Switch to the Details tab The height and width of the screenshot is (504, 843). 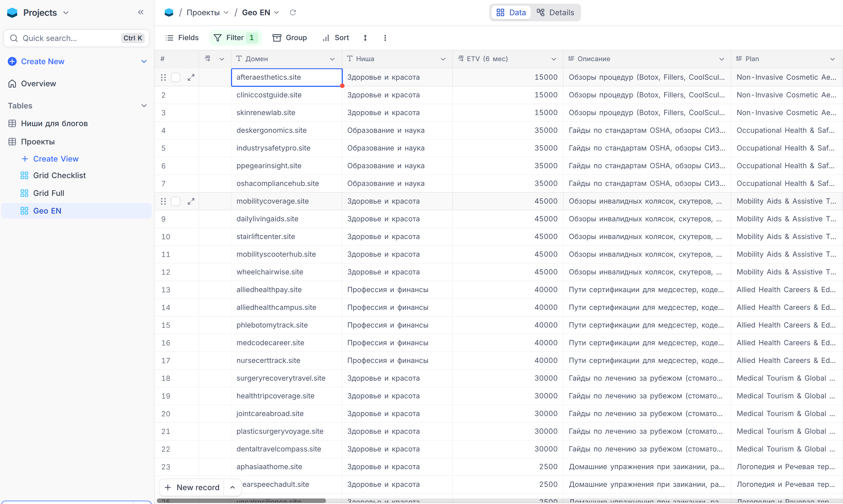(x=556, y=12)
